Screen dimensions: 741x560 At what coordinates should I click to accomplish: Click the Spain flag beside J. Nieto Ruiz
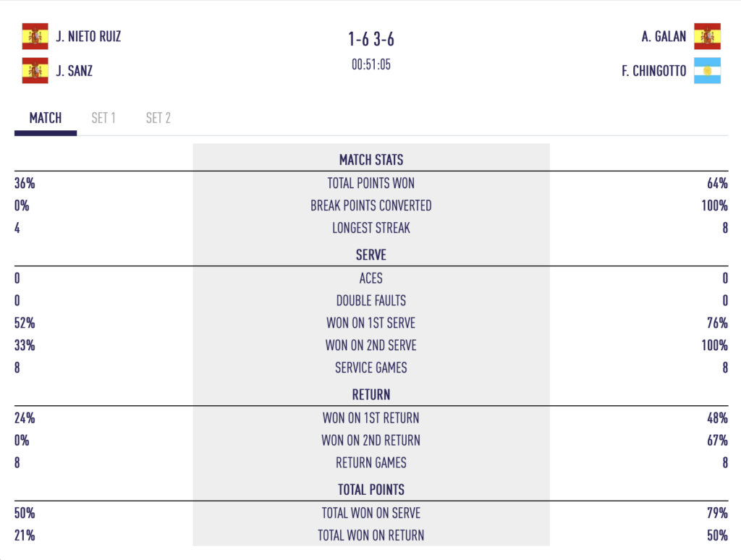tap(35, 36)
